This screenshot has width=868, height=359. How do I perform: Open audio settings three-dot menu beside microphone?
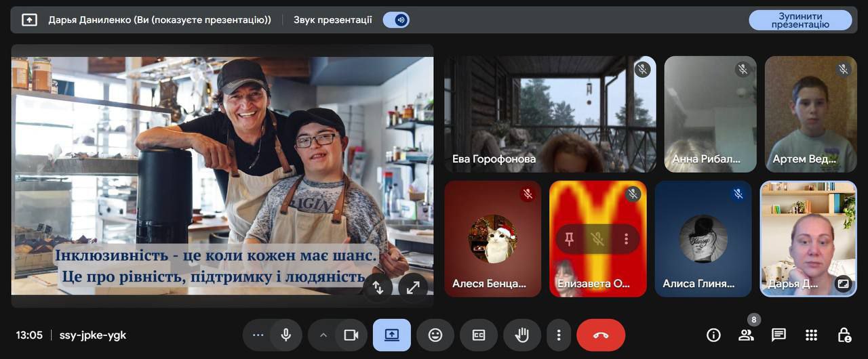(x=258, y=335)
